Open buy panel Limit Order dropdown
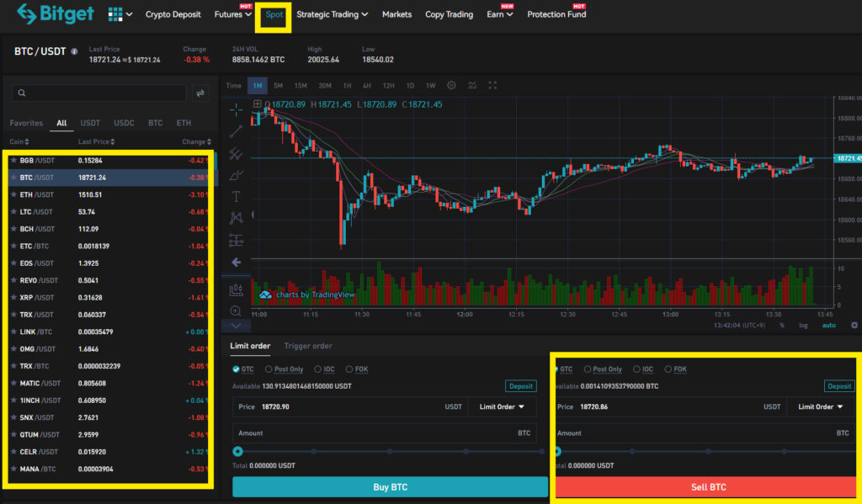The height and width of the screenshot is (504, 862). [502, 406]
